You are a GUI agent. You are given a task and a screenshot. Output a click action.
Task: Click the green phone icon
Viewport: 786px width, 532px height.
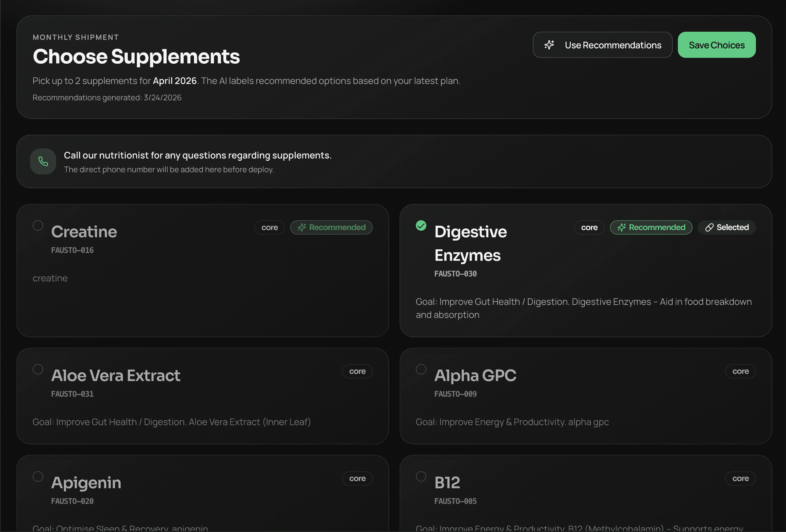tap(43, 162)
